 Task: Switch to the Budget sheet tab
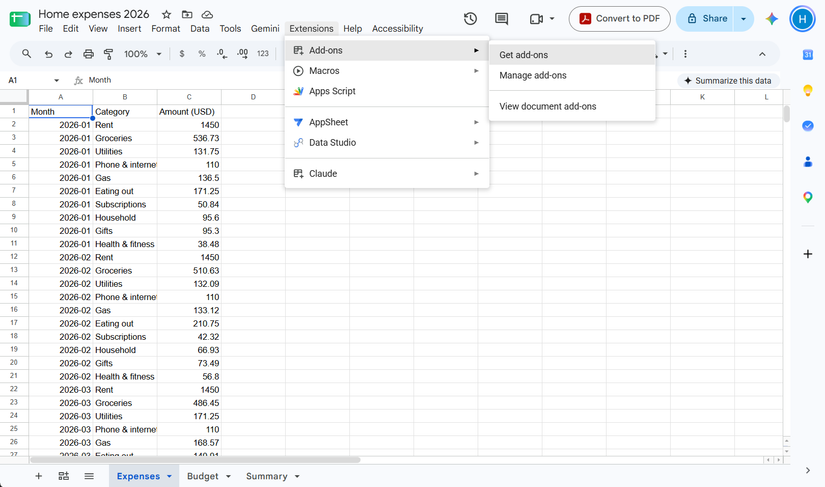point(203,476)
